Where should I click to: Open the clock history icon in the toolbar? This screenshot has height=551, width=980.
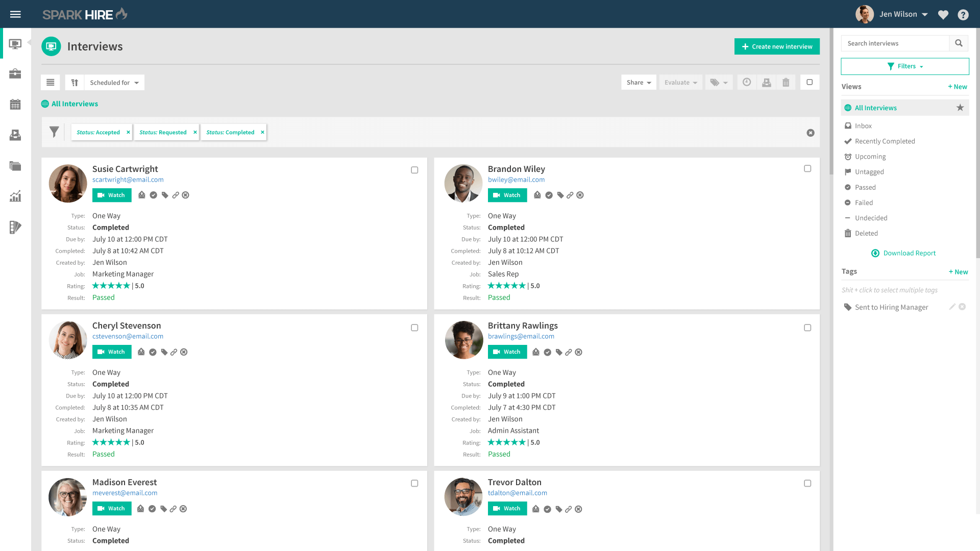tap(747, 82)
